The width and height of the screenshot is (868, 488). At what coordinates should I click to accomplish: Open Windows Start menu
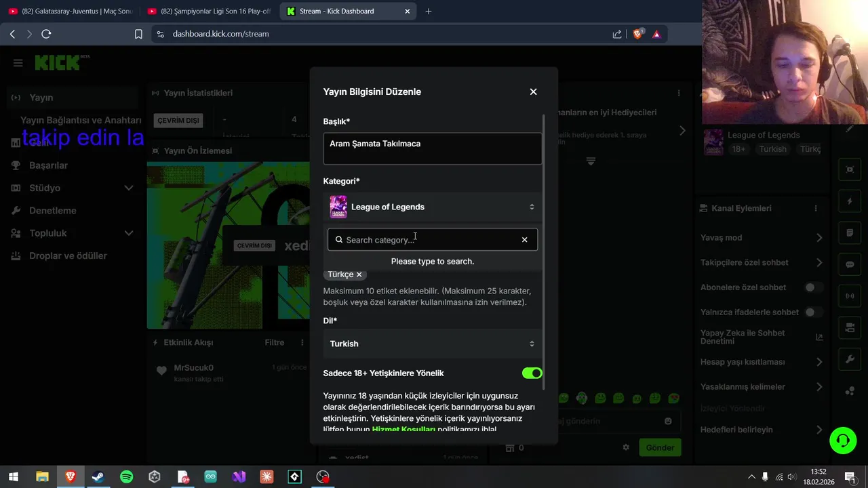click(x=14, y=476)
